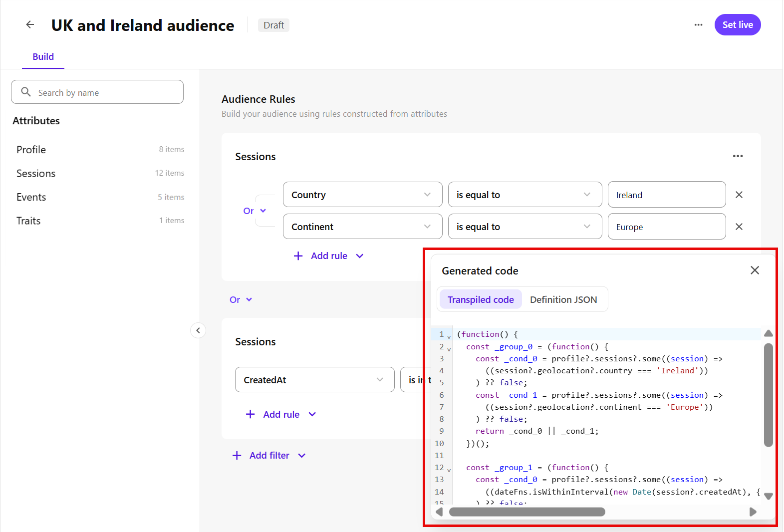The width and height of the screenshot is (784, 532).
Task: Open the Sessions attributes category in sidebar
Action: tap(100, 173)
